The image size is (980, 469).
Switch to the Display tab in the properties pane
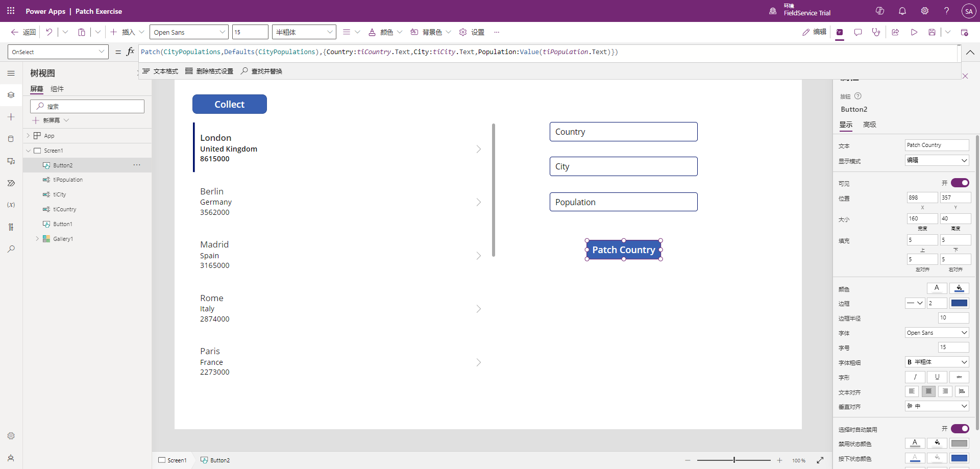[846, 125]
